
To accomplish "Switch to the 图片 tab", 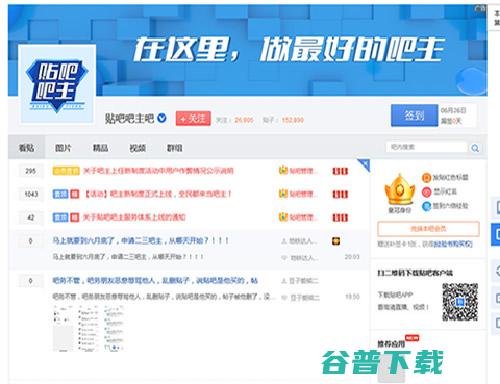I will tap(63, 148).
